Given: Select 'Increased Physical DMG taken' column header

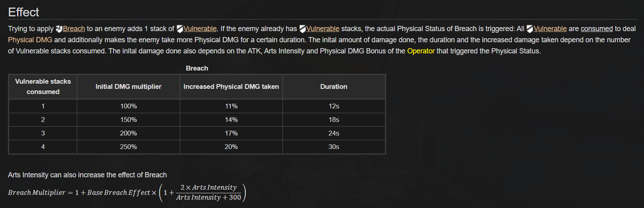Looking at the screenshot, I should [x=231, y=86].
